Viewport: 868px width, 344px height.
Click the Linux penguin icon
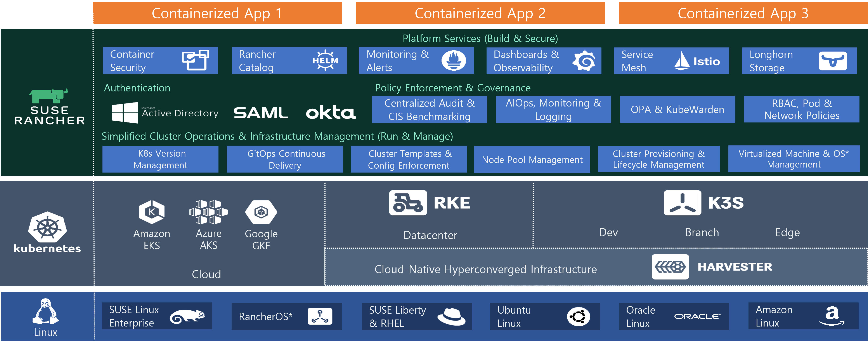pyautogui.click(x=45, y=311)
